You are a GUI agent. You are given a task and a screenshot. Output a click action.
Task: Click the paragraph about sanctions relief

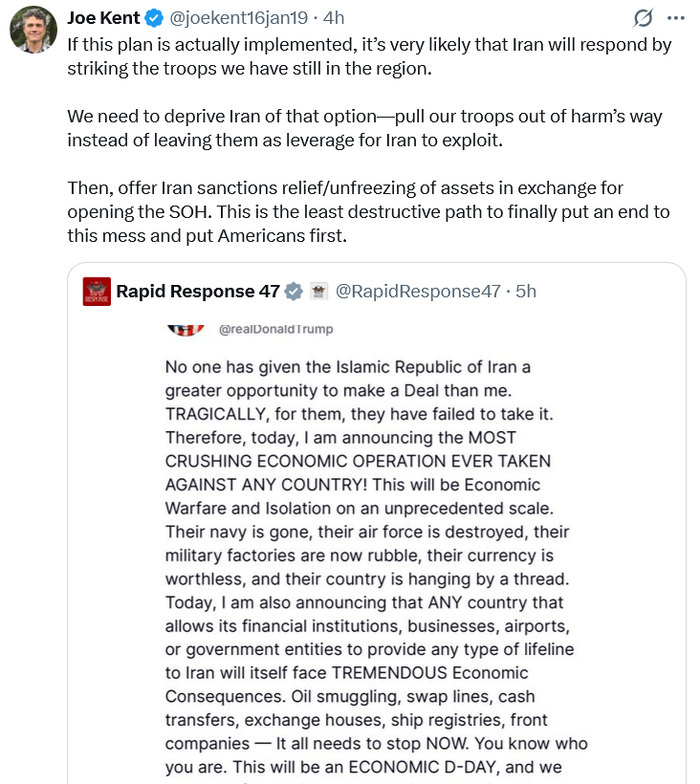point(368,211)
